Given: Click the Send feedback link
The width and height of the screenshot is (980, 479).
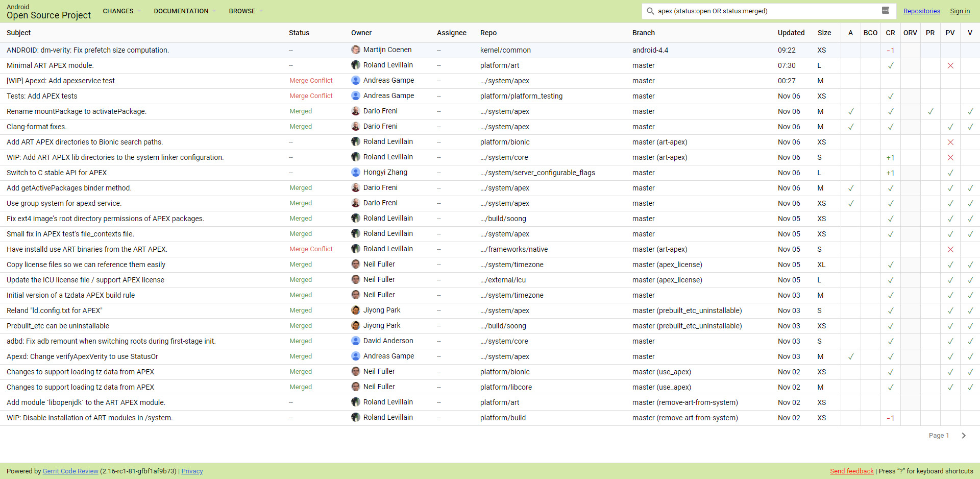Looking at the screenshot, I should click(852, 471).
